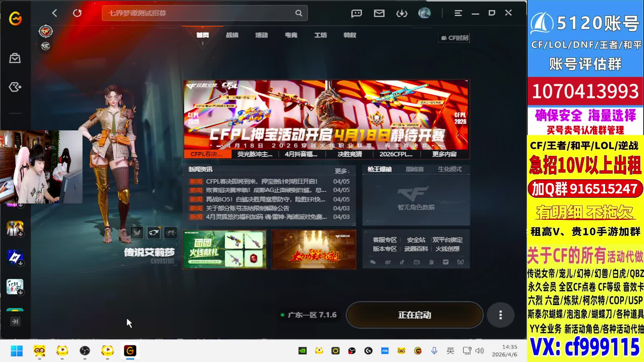Open the download manager icon

coord(401,13)
